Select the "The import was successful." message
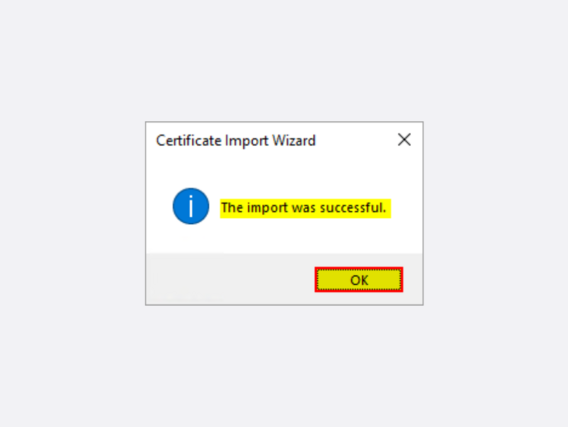 (x=305, y=208)
